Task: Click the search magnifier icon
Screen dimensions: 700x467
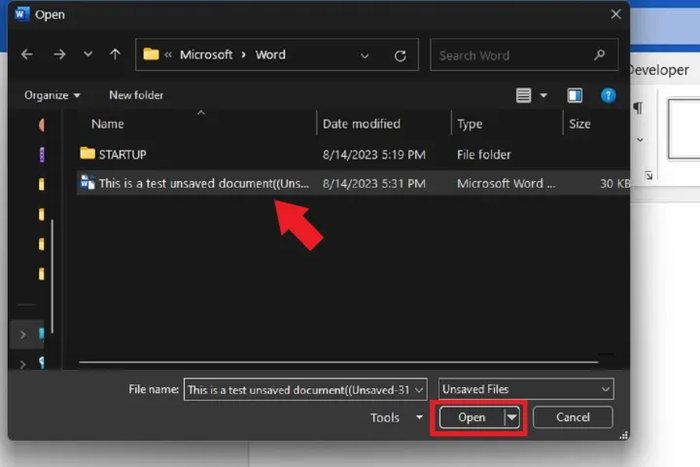Action: click(x=599, y=55)
